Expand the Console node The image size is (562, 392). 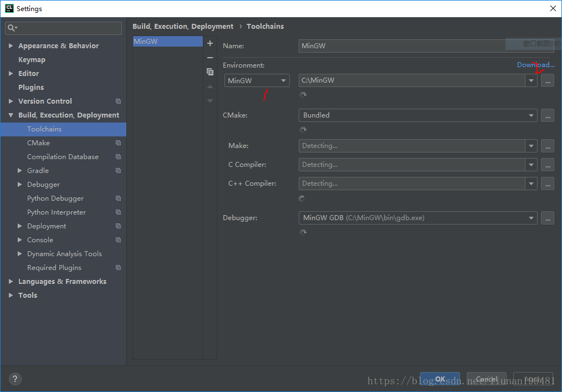pyautogui.click(x=20, y=240)
